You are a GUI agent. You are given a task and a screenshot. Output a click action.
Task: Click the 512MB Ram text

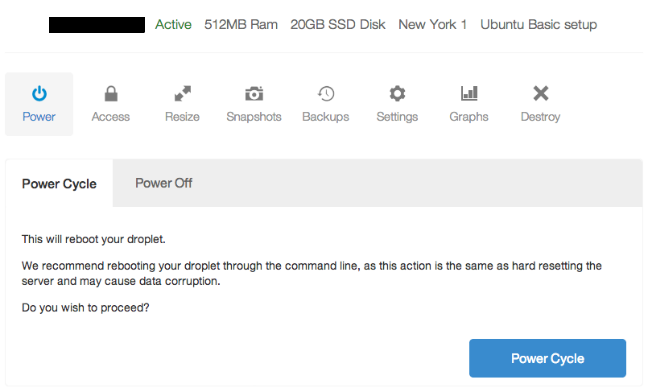241,25
